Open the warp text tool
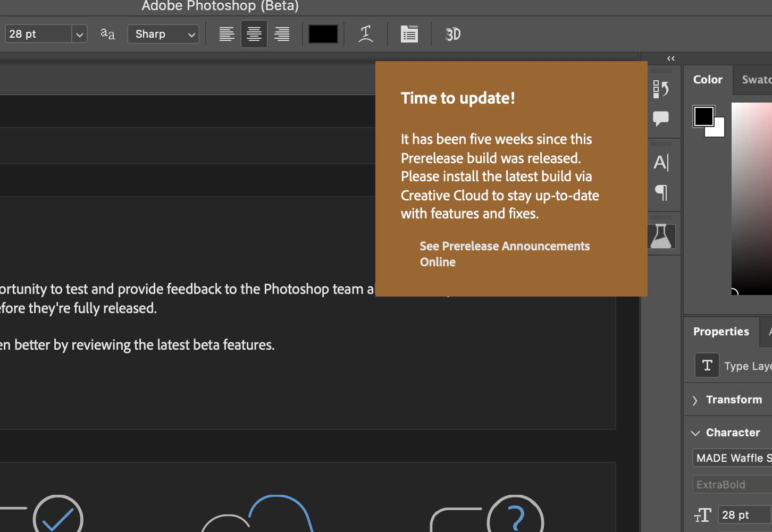Screen dimensions: 772x532 366,35
